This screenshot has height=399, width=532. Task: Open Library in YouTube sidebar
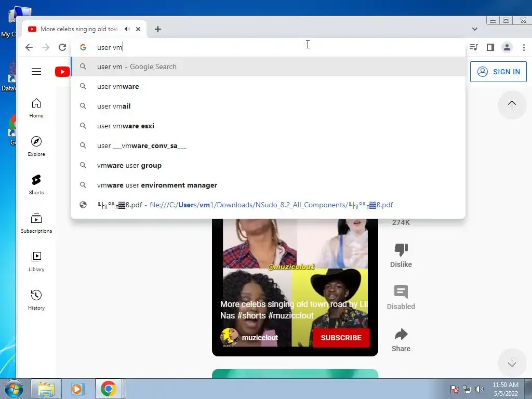tap(36, 262)
